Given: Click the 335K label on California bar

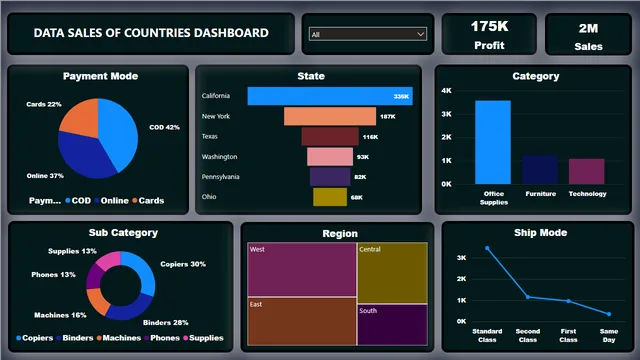Looking at the screenshot, I should [401, 96].
